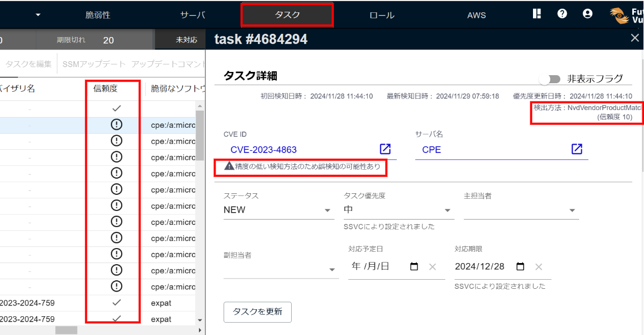
Task: Click the task #4684294 title text
Action: [261, 39]
